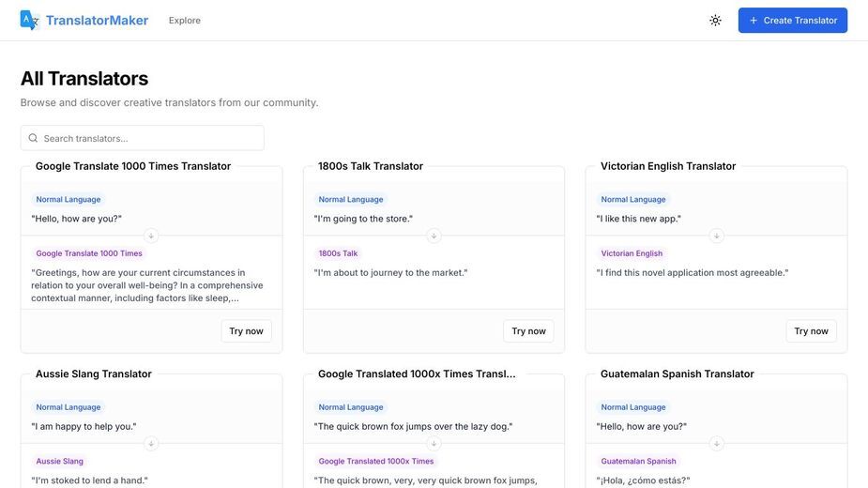Click Normal Language tag in Aussie Slang card
The width and height of the screenshot is (868, 488).
[69, 407]
